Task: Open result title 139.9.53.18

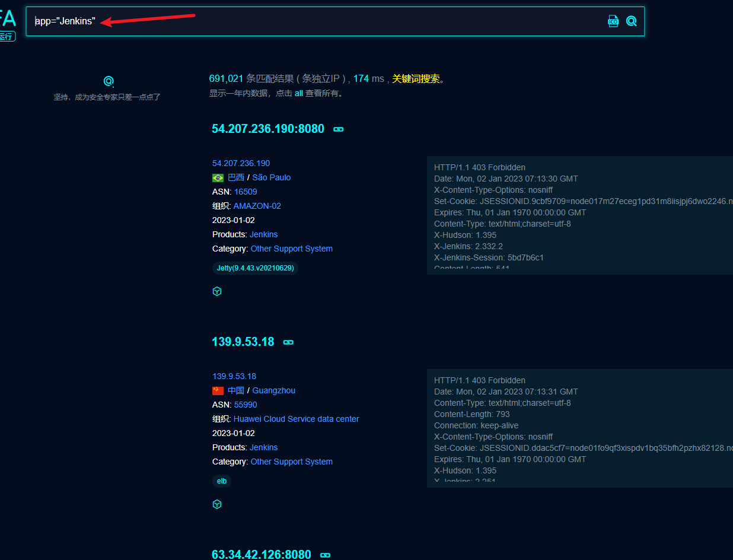Action: (243, 342)
